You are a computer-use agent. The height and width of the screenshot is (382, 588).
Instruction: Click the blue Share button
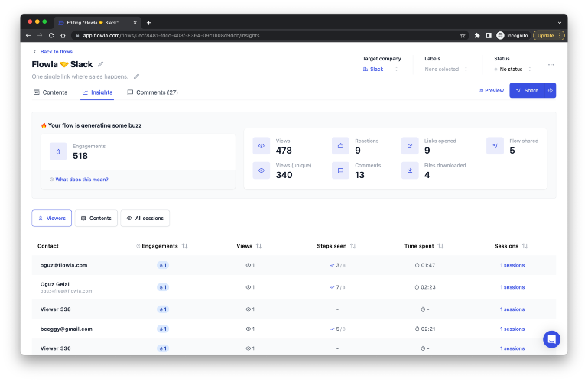(527, 91)
